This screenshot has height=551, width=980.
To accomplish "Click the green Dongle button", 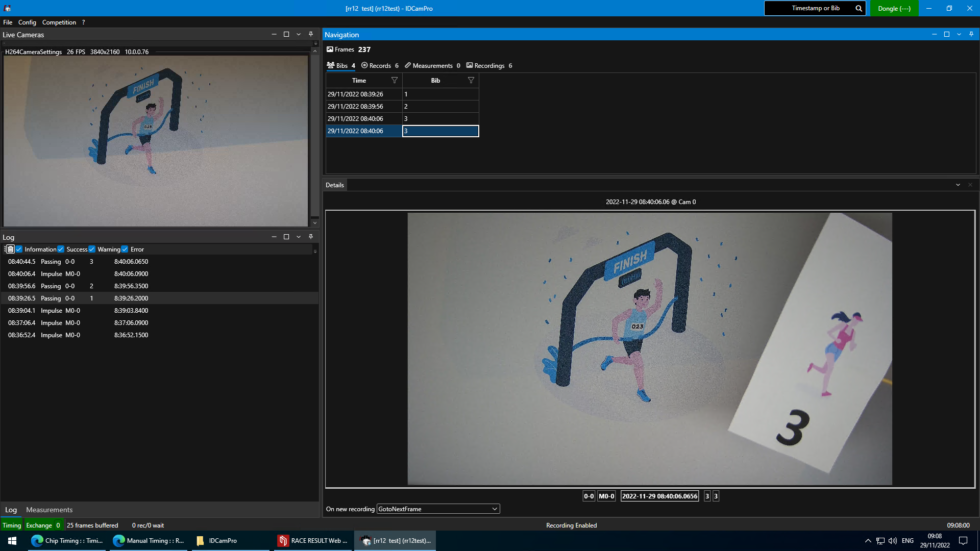I will (893, 8).
